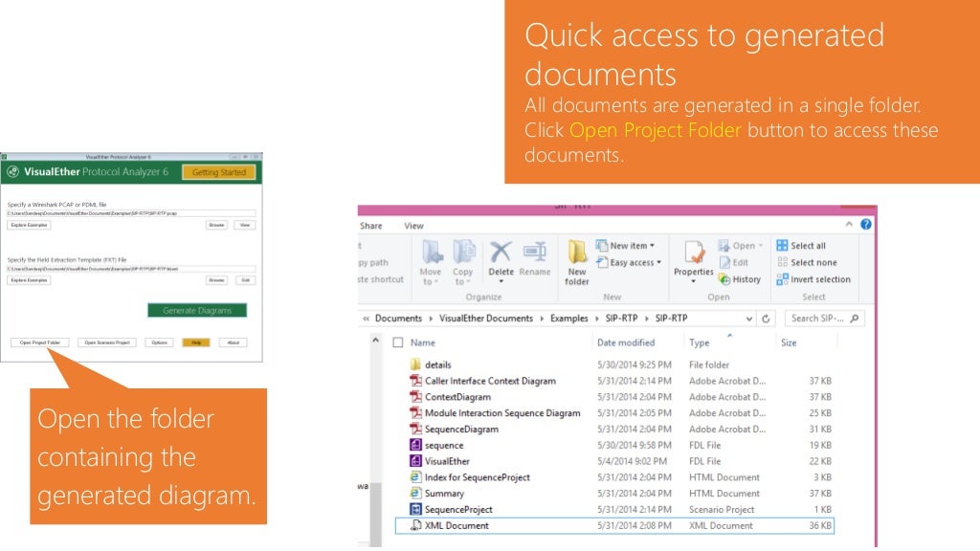The width and height of the screenshot is (980, 551).
Task: Click the Edit item in Open group
Action: tap(734, 262)
